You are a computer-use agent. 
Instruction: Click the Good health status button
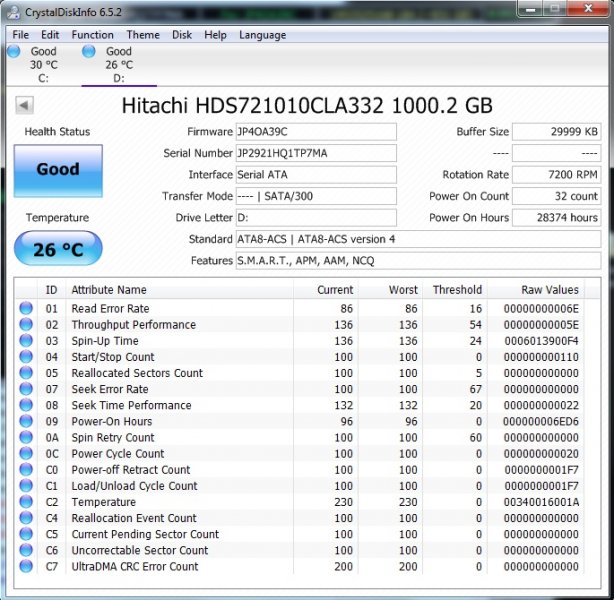[58, 170]
